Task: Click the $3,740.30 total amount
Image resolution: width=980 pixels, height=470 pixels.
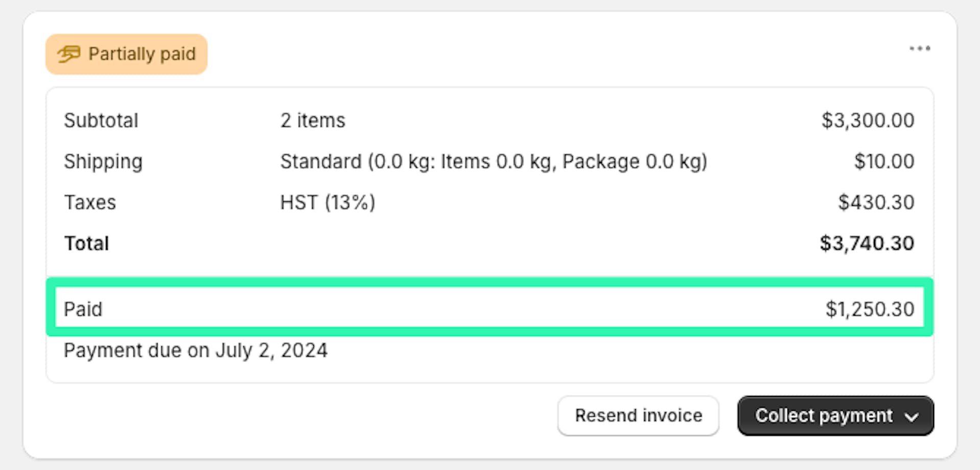Action: tap(867, 243)
